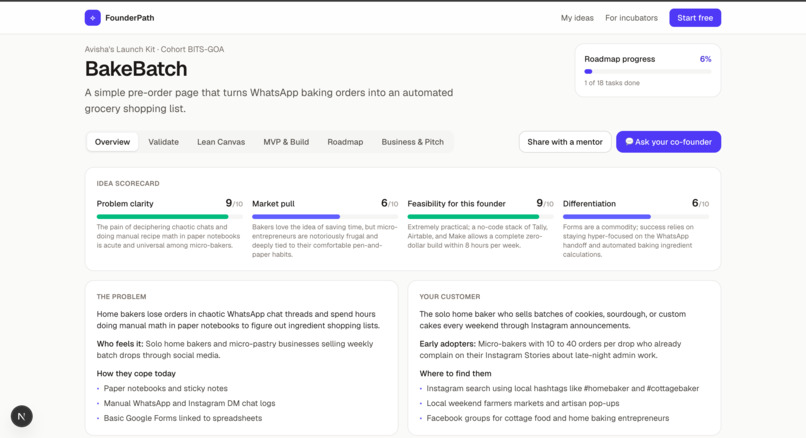
Task: Click 'How they cope today' subheading
Action: 136,374
